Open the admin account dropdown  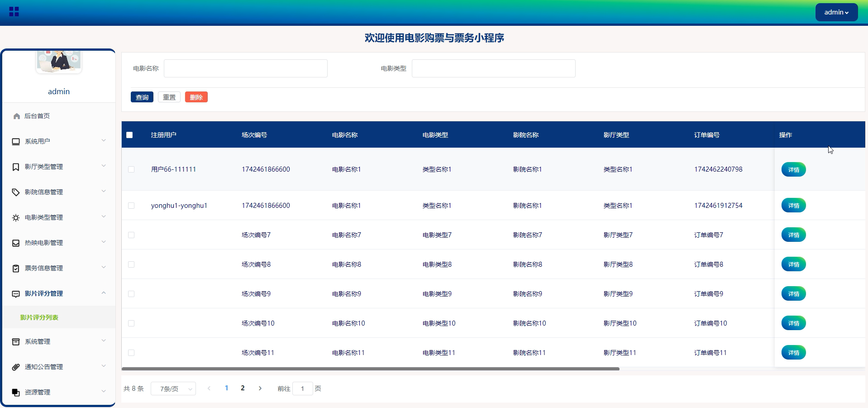pyautogui.click(x=836, y=12)
